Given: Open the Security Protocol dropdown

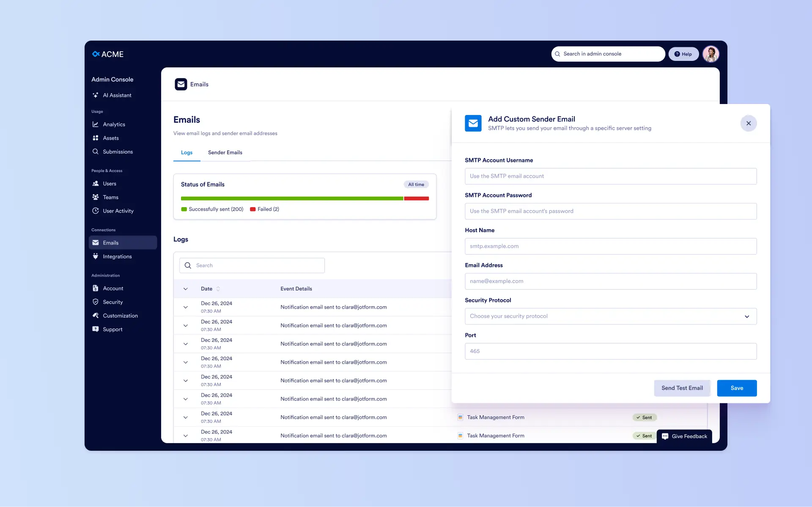Looking at the screenshot, I should (610, 316).
